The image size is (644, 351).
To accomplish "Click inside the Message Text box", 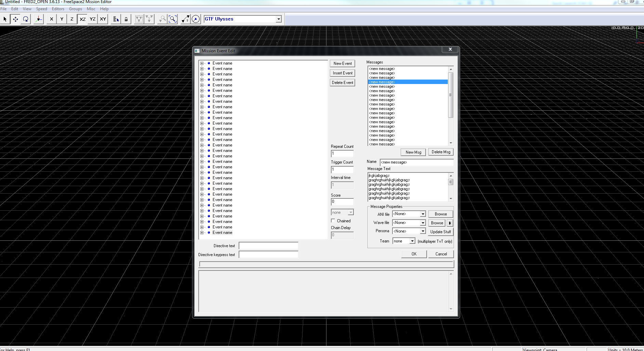I will (408, 187).
